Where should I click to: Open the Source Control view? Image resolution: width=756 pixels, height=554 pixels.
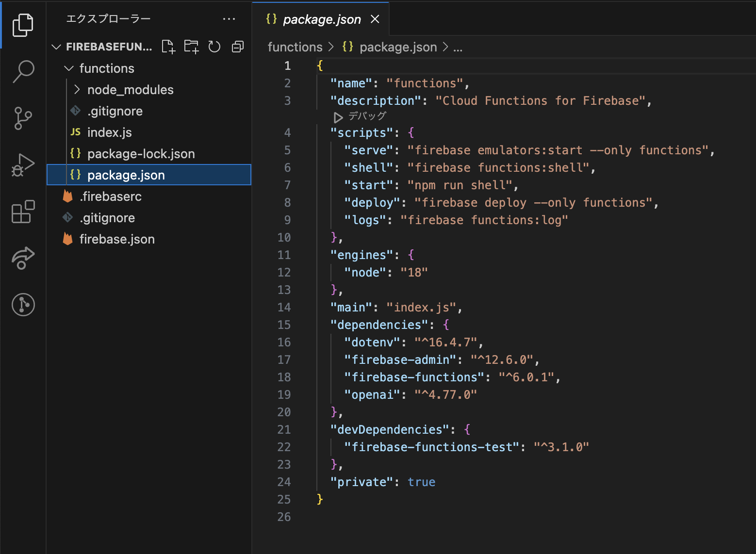(x=23, y=118)
